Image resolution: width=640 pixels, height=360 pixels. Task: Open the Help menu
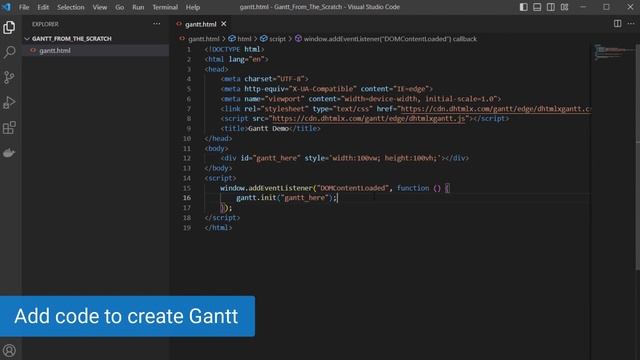pos(193,7)
